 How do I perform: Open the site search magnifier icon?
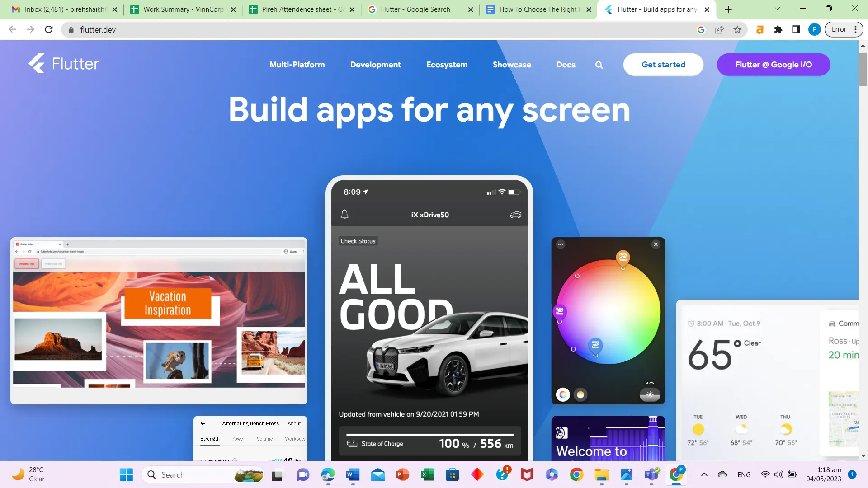click(x=599, y=65)
